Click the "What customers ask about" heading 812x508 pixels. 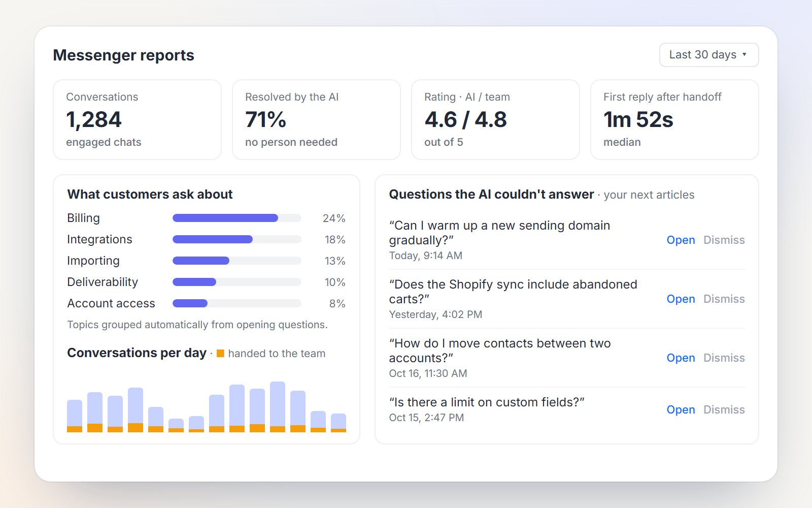click(x=150, y=194)
